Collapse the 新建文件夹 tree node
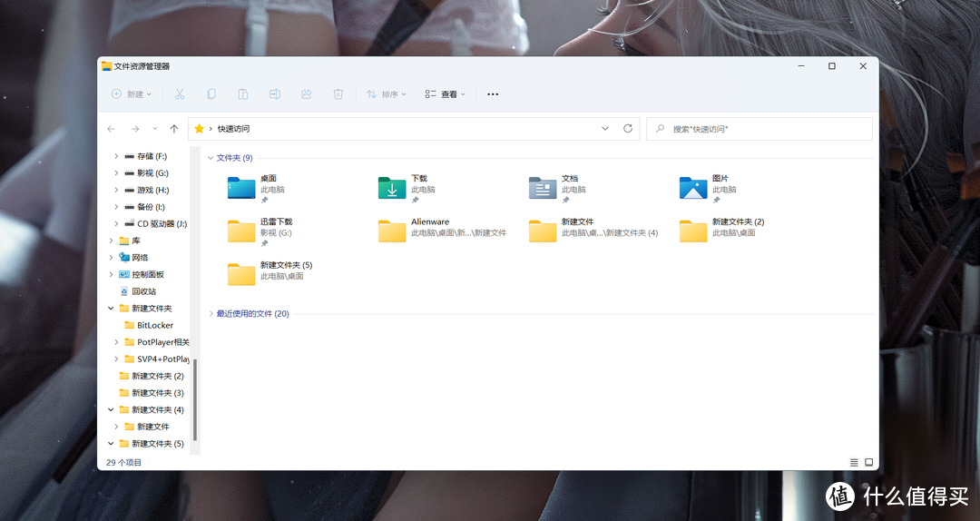 point(112,309)
